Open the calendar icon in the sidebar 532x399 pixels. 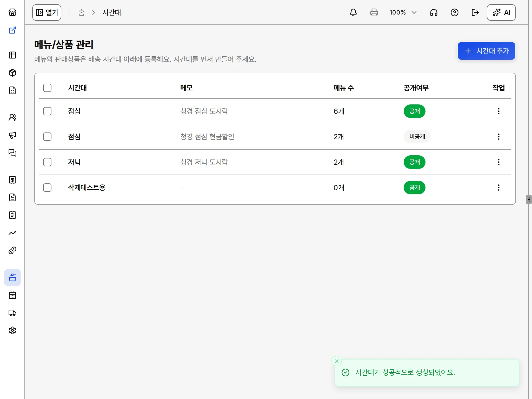point(12,295)
